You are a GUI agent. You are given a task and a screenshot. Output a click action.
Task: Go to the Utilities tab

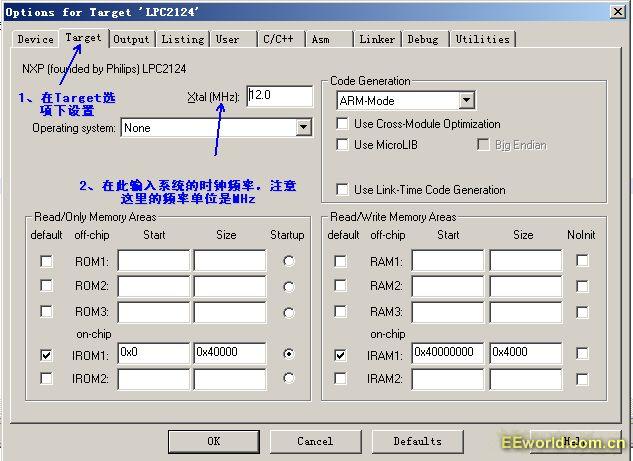tap(482, 39)
